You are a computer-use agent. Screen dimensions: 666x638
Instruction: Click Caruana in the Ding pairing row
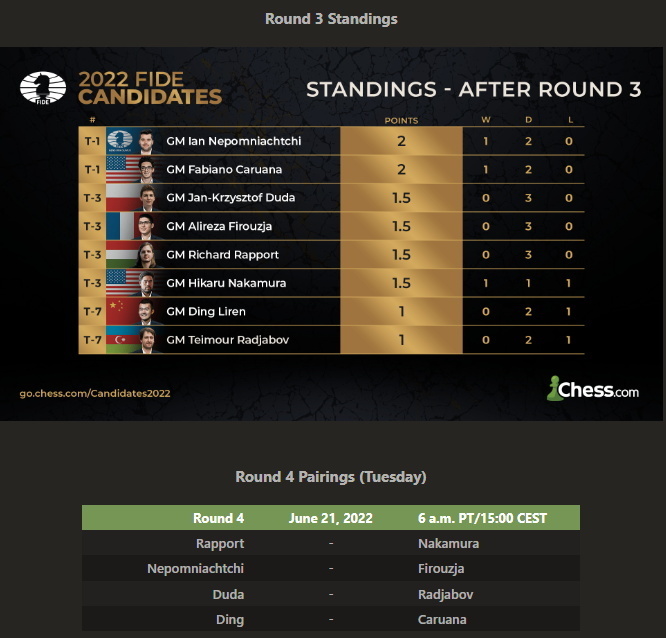(x=441, y=619)
